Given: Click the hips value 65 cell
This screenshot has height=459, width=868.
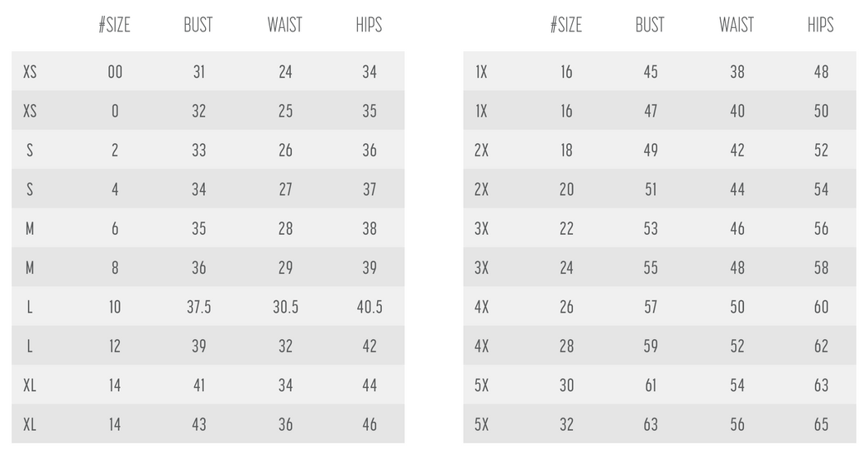Looking at the screenshot, I should [x=821, y=424].
